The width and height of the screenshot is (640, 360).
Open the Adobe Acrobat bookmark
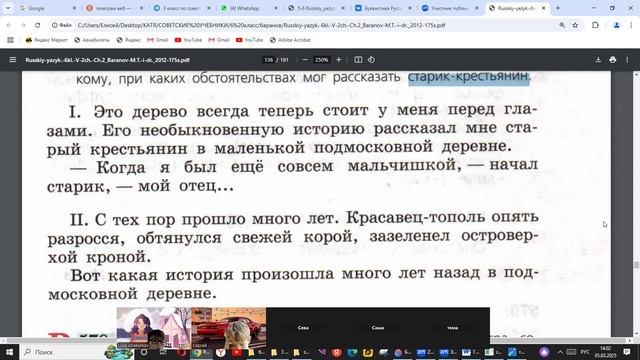pyautogui.click(x=290, y=40)
